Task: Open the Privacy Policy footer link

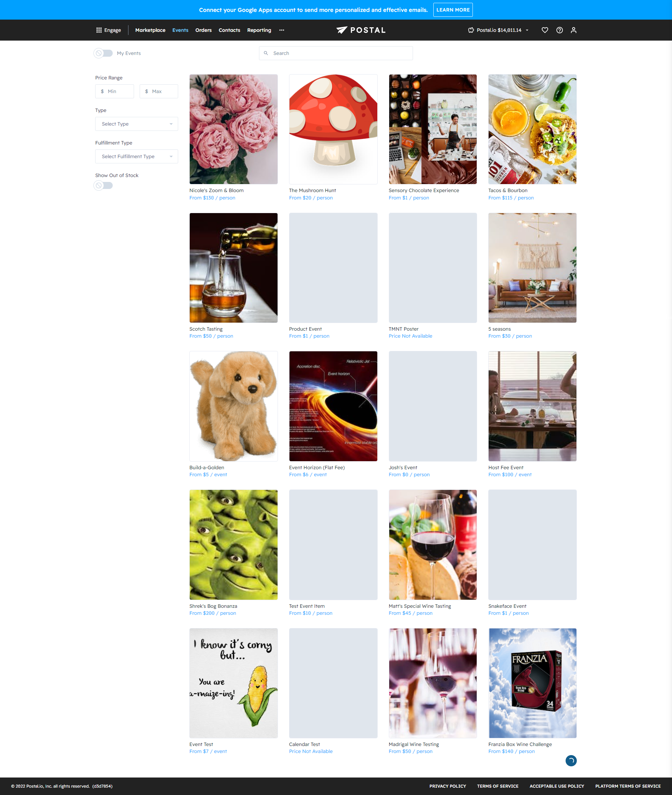Action: [x=447, y=786]
